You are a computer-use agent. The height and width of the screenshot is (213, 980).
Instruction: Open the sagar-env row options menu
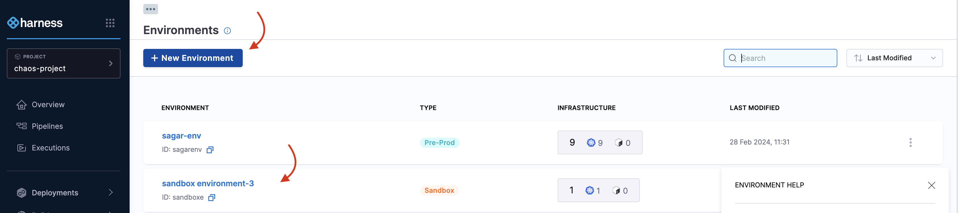pyautogui.click(x=910, y=142)
